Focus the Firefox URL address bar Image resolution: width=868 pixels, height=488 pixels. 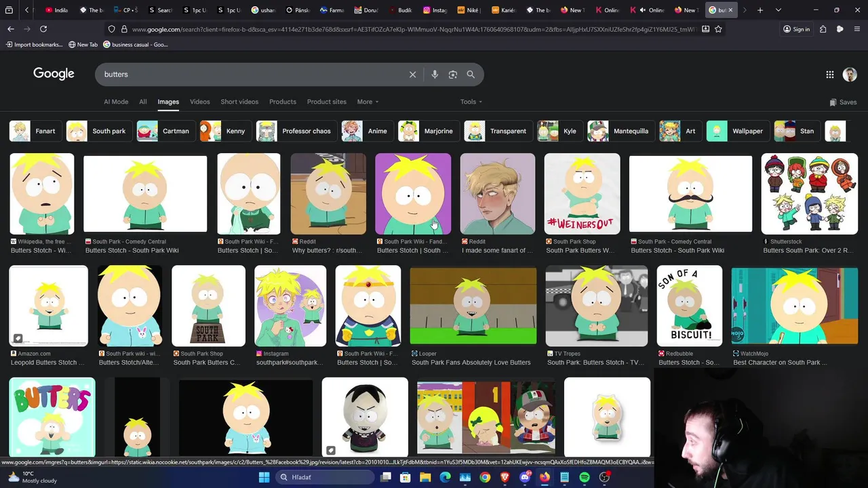point(414,29)
